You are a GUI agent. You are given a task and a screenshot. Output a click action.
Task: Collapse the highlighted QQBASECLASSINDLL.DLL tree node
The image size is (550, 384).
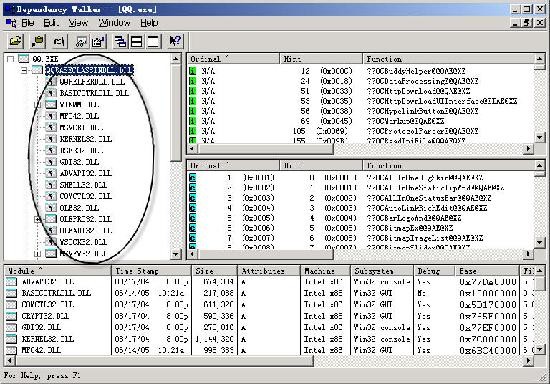click(24, 70)
